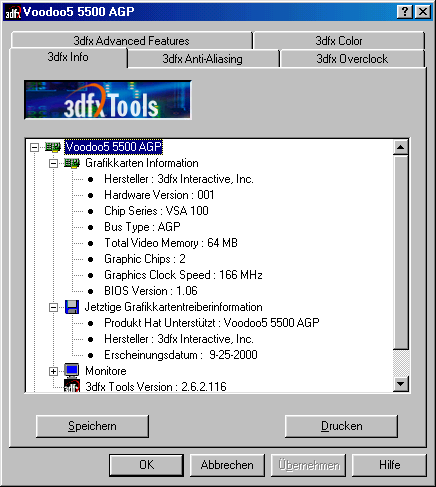The width and height of the screenshot is (436, 487).
Task: Click the scrollbar down arrow in tree view
Action: tap(400, 384)
